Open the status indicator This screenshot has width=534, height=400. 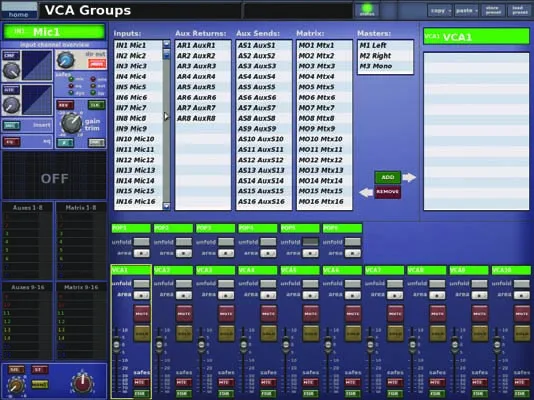pos(367,10)
